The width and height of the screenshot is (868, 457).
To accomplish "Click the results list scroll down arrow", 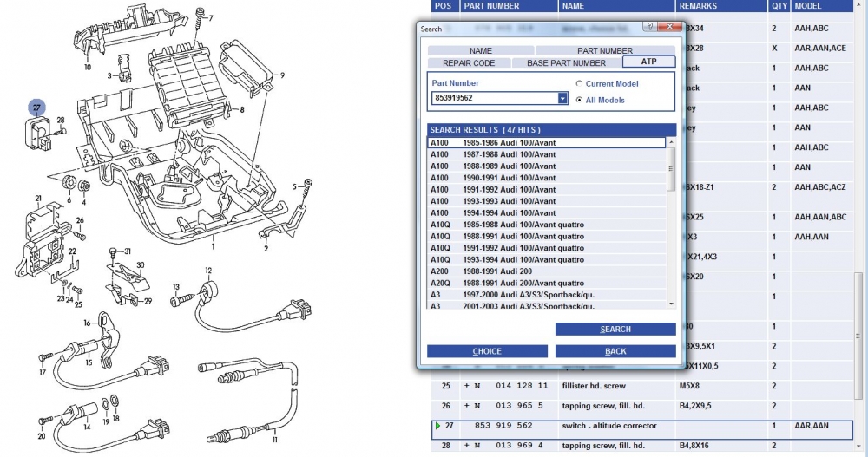I will (672, 304).
